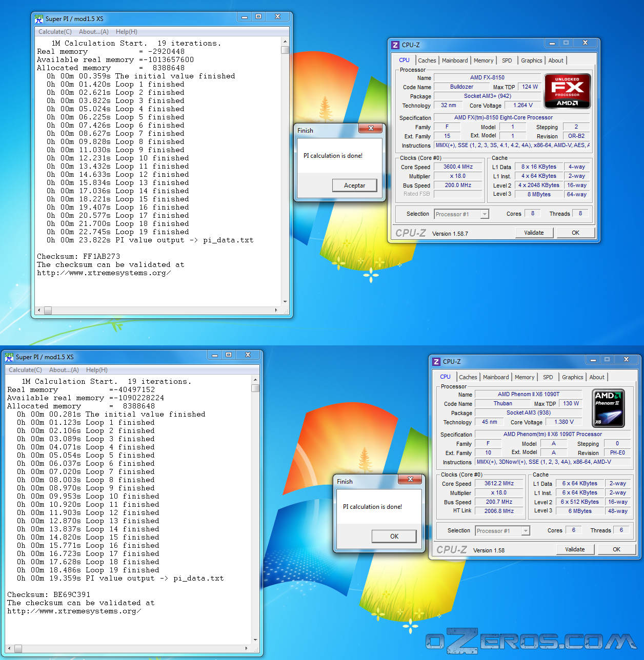Click the scroll-down arrow in the top Super PI window

pyautogui.click(x=285, y=302)
